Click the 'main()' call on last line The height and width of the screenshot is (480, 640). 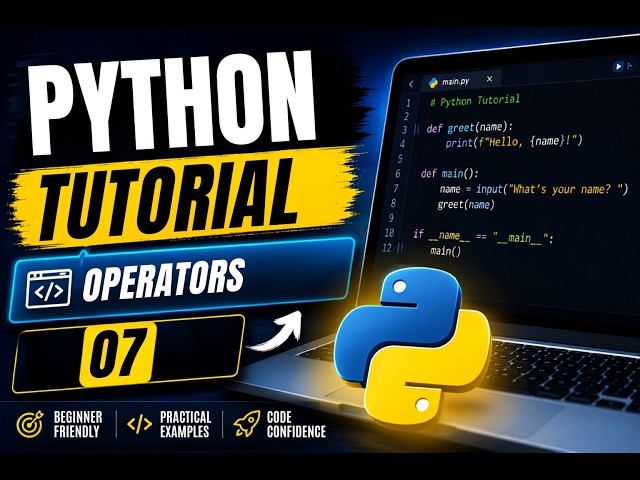(x=445, y=251)
